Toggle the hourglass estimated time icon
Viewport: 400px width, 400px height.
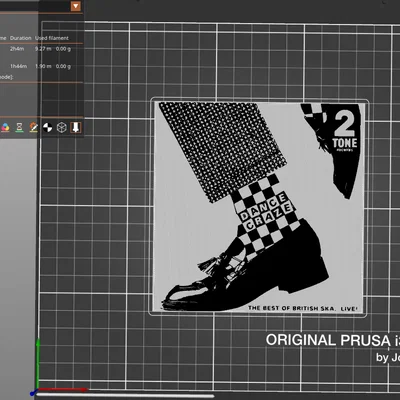20,127
